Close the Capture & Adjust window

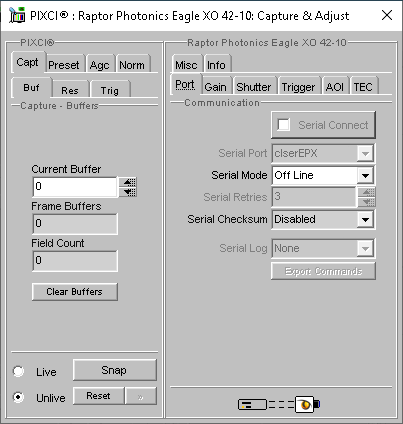[x=387, y=15]
